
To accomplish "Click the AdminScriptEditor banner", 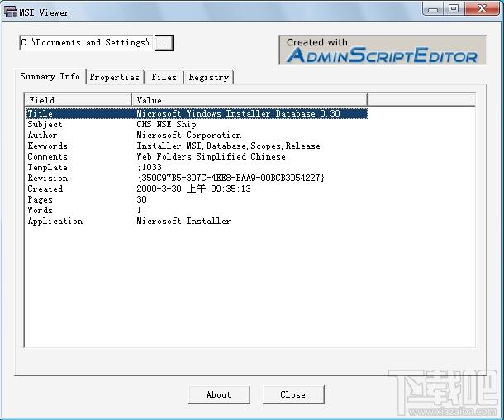I will [x=383, y=50].
